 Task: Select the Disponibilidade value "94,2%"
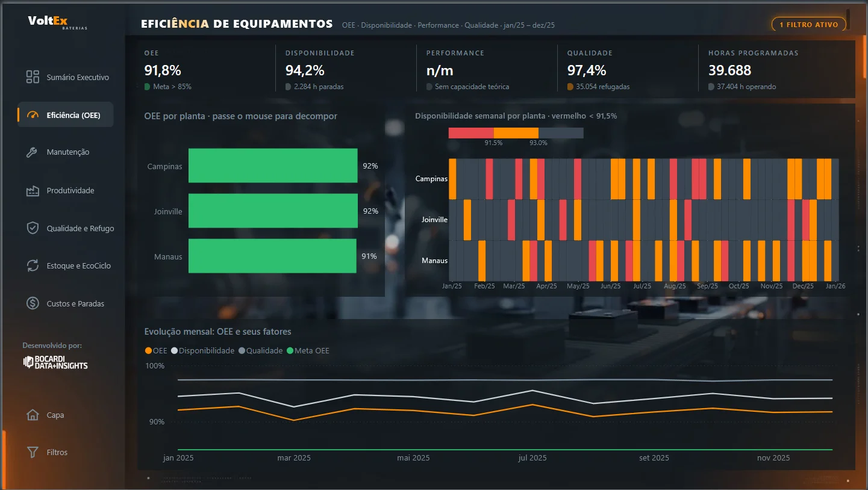[304, 70]
